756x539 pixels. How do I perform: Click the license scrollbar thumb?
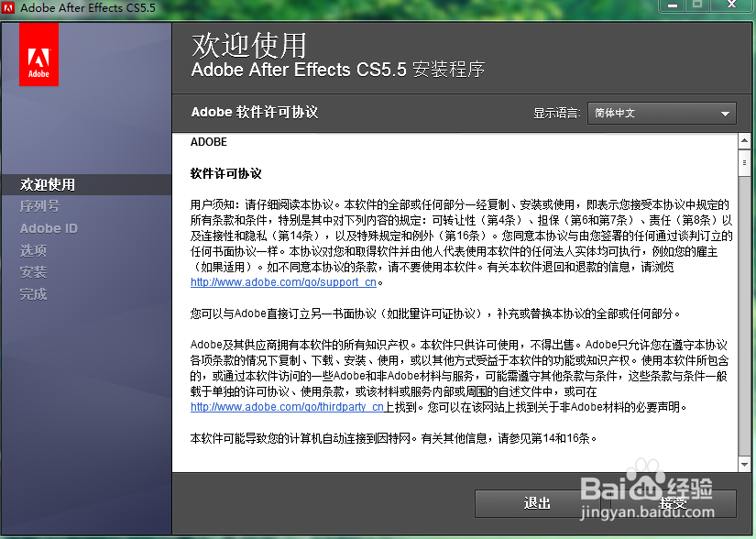[744, 163]
